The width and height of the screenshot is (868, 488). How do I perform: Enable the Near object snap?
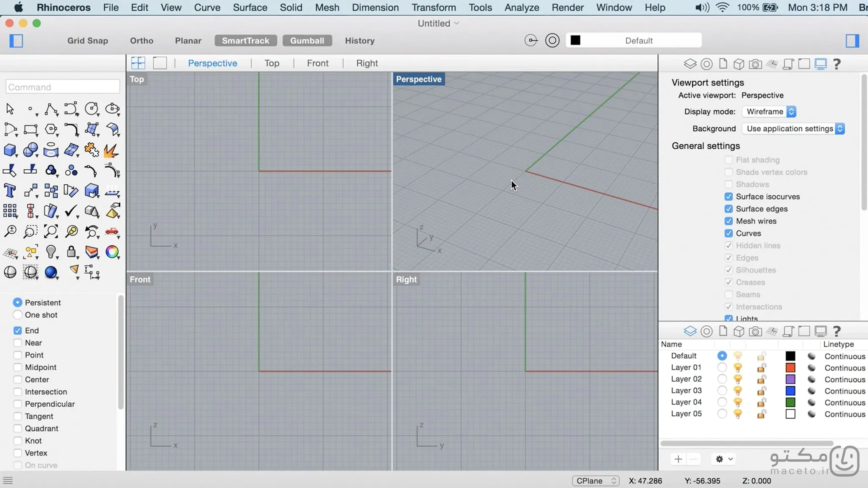[x=17, y=343]
